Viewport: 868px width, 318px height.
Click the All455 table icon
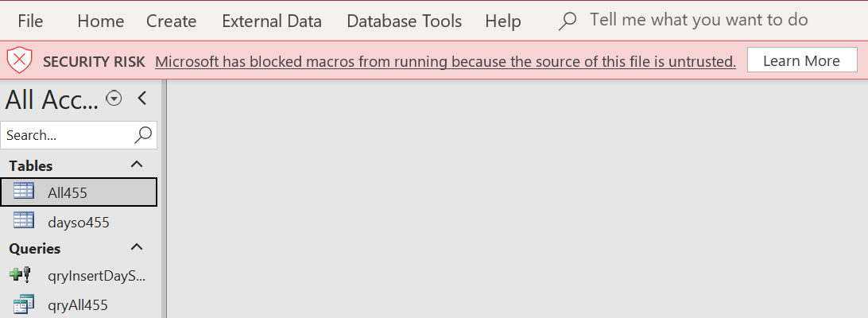24,192
